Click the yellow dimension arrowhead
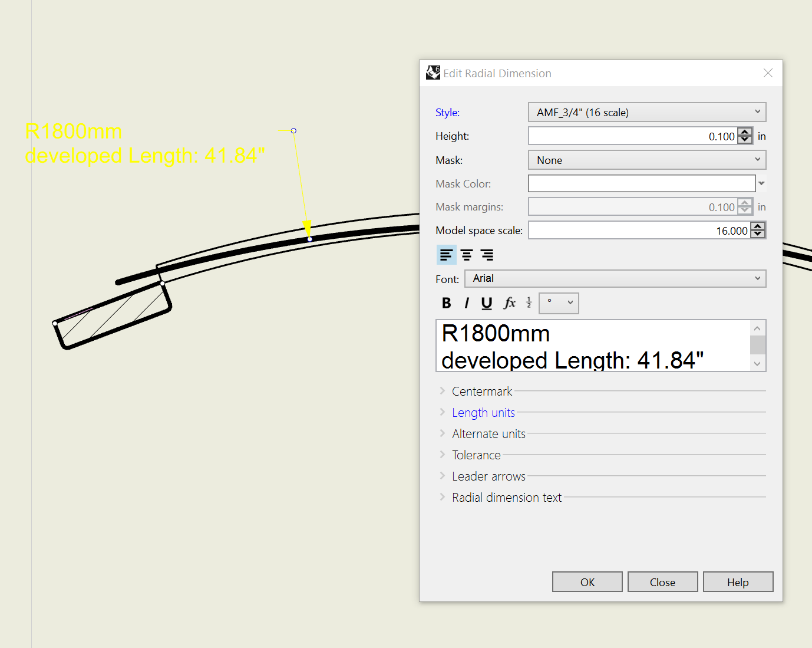Viewport: 812px width, 648px height. [x=307, y=228]
